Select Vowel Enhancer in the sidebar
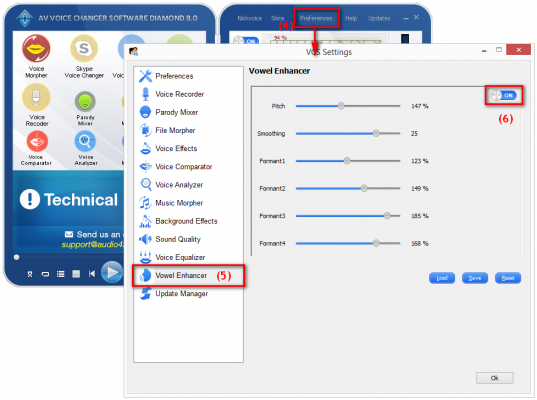 (181, 275)
